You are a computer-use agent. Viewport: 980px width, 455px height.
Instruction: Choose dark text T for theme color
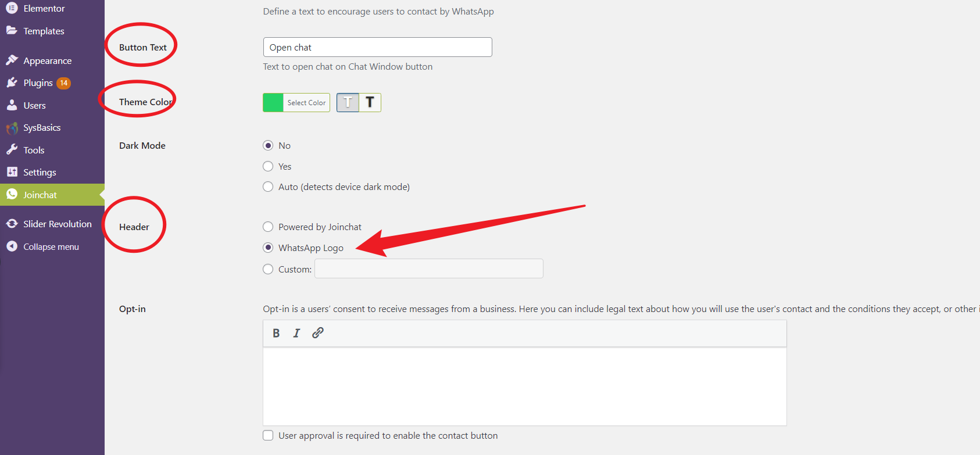coord(370,102)
